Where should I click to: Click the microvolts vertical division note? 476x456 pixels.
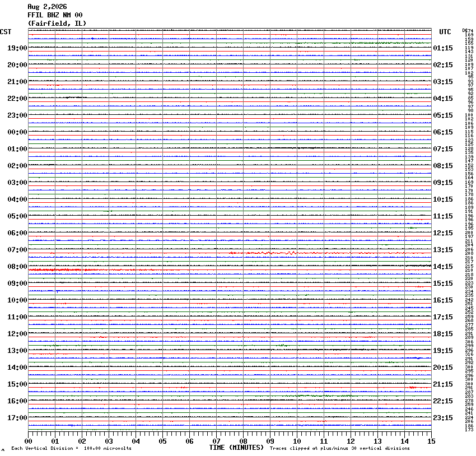pos(71,448)
